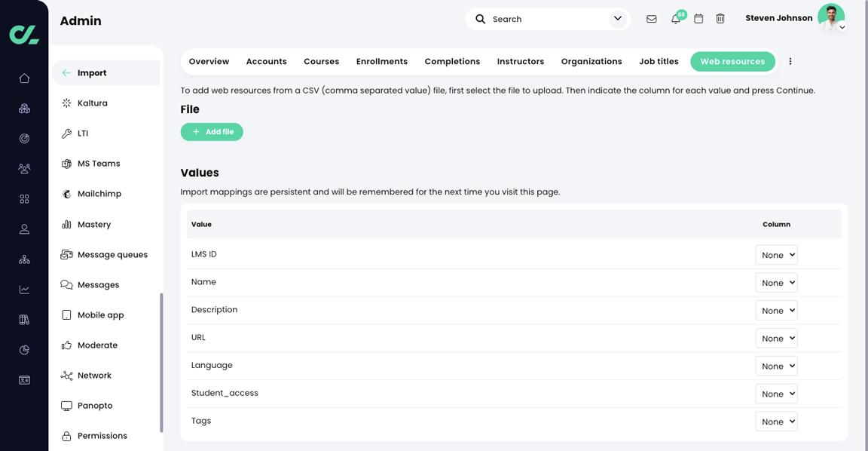Screen dimensions: 868x451
Task: Open the Messages envelope icon
Action: (x=652, y=18)
